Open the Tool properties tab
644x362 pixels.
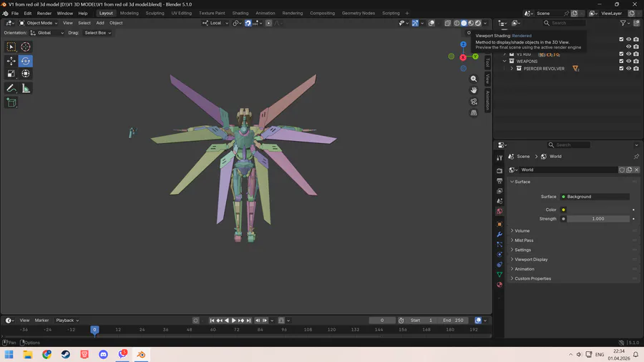499,157
